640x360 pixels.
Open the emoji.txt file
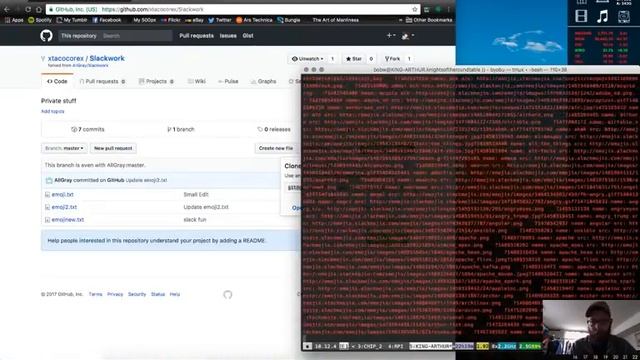pyautogui.click(x=62, y=195)
